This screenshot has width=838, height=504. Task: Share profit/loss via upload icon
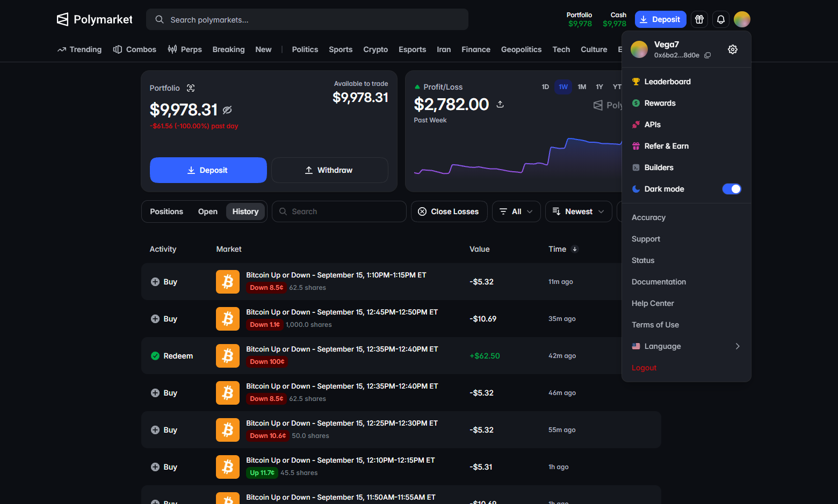pyautogui.click(x=500, y=104)
